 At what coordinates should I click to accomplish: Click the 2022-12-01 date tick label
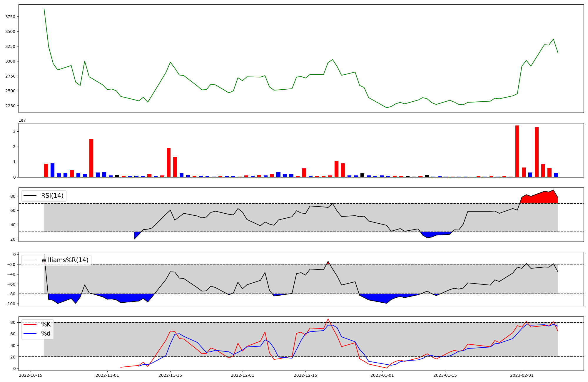(x=243, y=375)
